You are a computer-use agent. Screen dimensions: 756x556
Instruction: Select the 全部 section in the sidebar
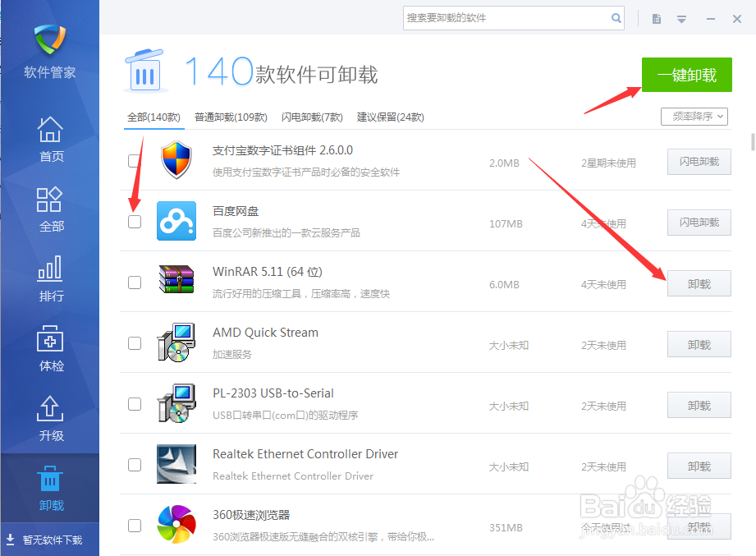click(50, 209)
